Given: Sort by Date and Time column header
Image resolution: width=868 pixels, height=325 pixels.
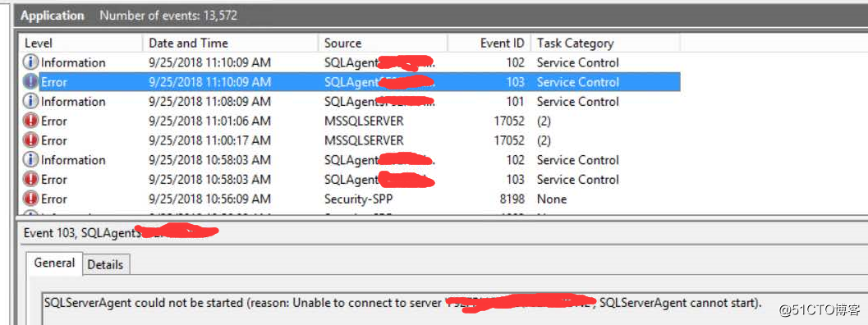Looking at the screenshot, I should [x=230, y=43].
